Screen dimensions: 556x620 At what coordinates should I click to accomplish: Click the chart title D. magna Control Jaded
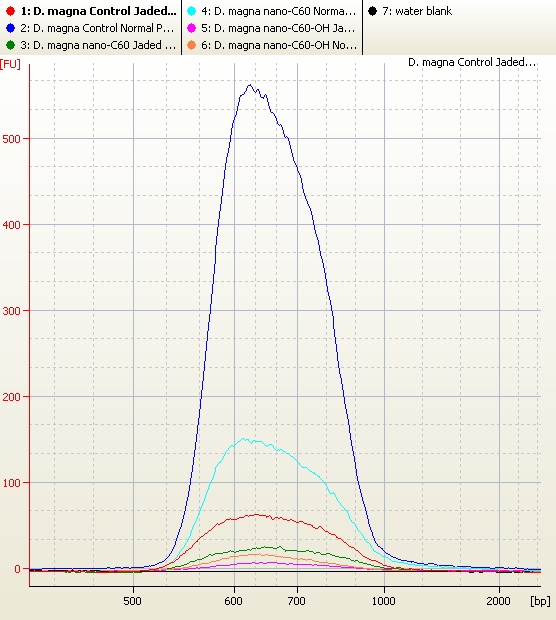tap(472, 62)
